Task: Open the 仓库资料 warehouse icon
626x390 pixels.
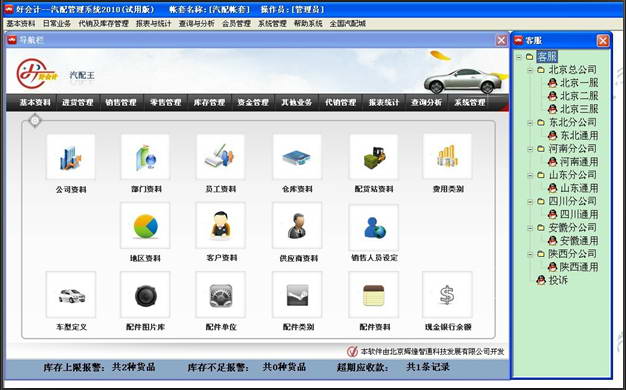Action: tap(297, 157)
